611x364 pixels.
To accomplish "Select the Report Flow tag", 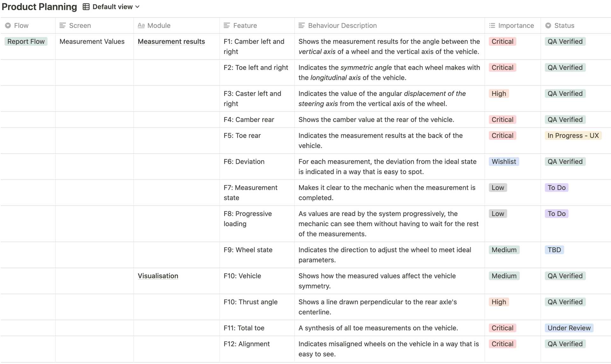I will click(26, 41).
